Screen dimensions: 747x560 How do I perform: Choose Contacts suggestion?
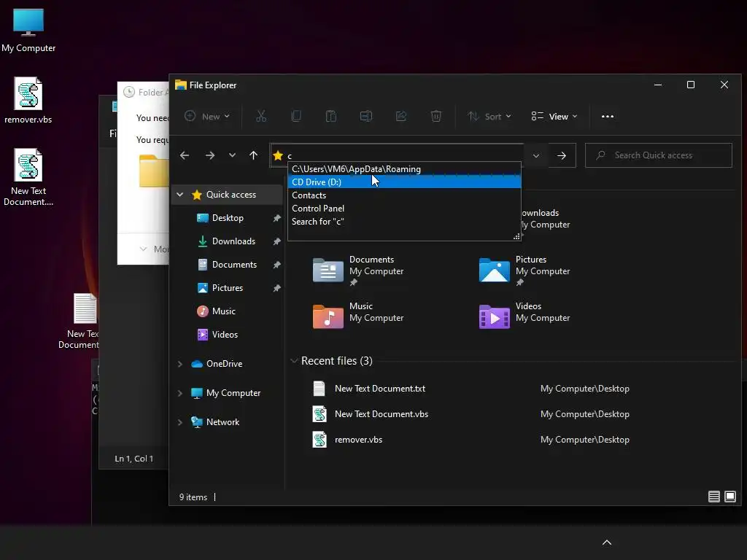[404, 195]
